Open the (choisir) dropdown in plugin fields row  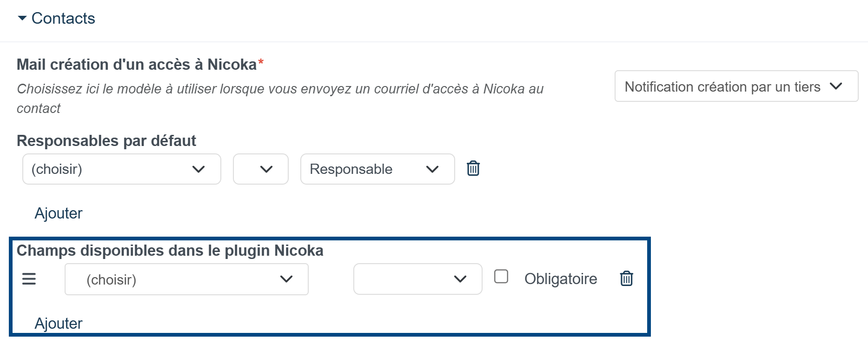[x=186, y=279]
